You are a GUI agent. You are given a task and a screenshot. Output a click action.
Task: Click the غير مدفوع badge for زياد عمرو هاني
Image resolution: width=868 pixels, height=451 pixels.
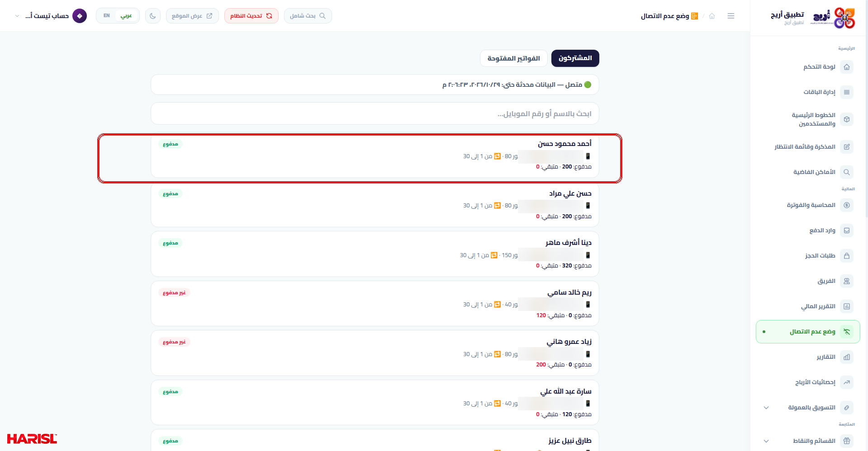pyautogui.click(x=174, y=342)
